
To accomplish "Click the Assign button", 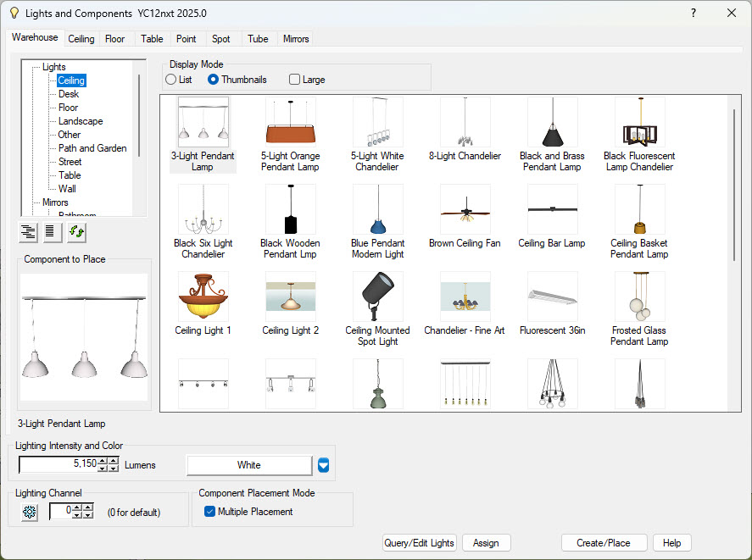I will [x=486, y=542].
